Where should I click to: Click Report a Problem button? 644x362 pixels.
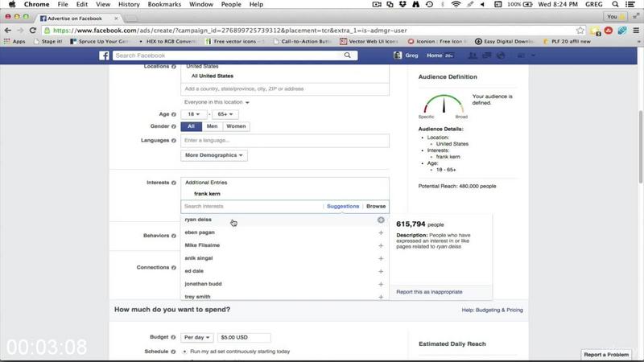tap(606, 355)
